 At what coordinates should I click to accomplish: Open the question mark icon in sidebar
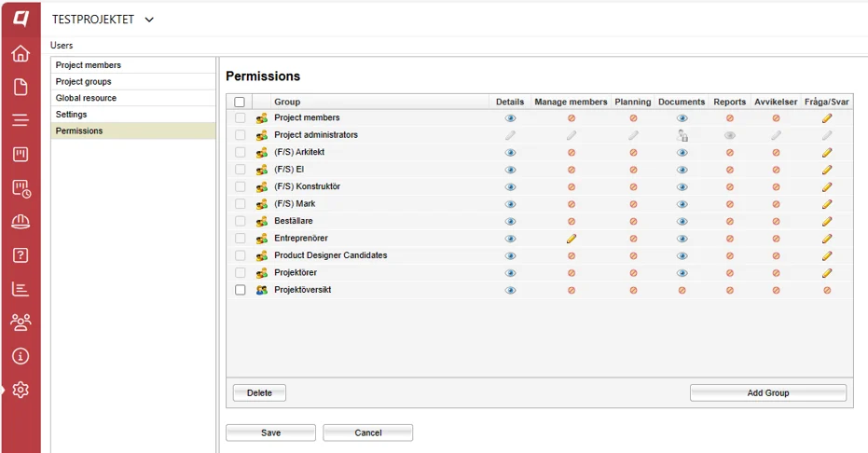point(21,255)
